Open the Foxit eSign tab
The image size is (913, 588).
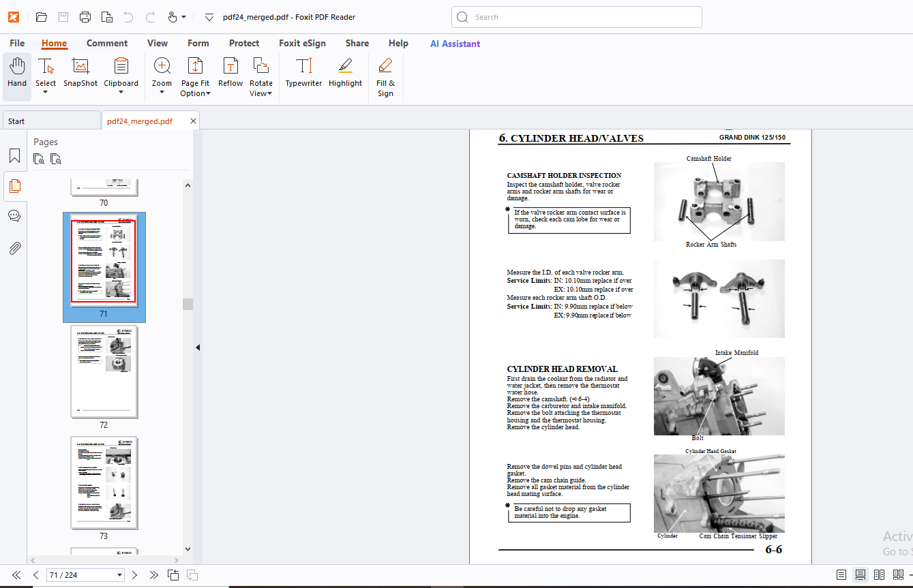[x=302, y=43]
